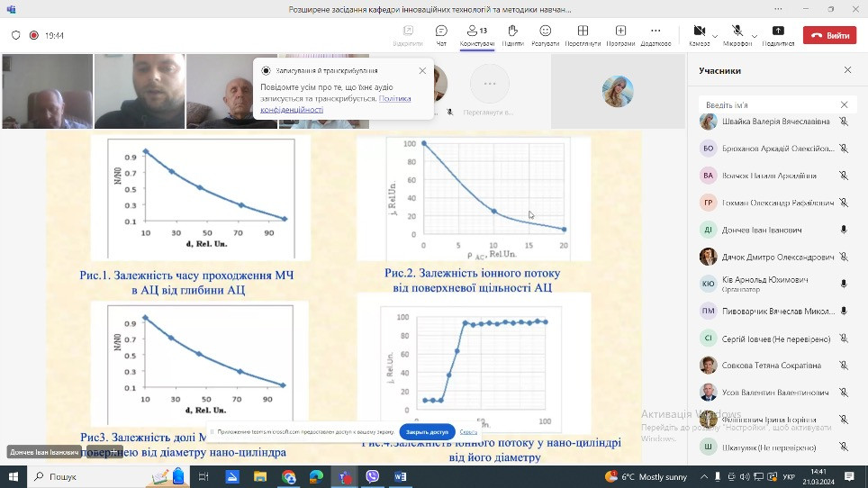Screen dimensions: 868x488
Task: Click Поділитися share screen button
Action: tap(778, 35)
